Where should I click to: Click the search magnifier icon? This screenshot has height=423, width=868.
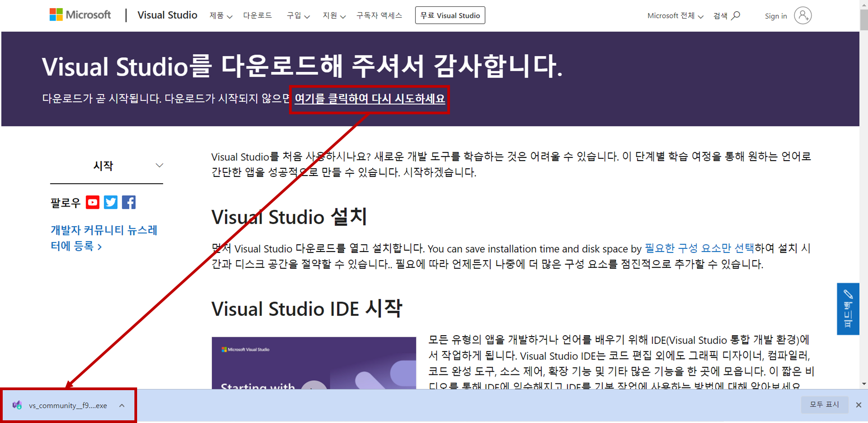(736, 16)
